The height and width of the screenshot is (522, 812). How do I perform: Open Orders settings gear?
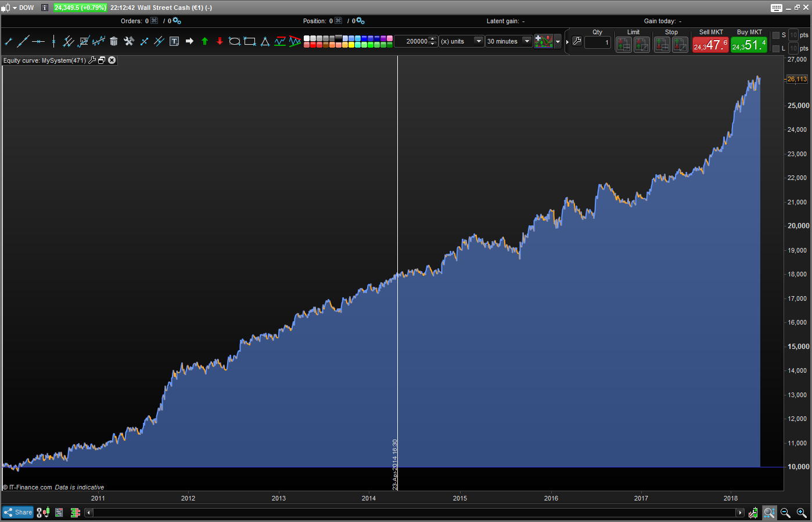click(x=177, y=21)
